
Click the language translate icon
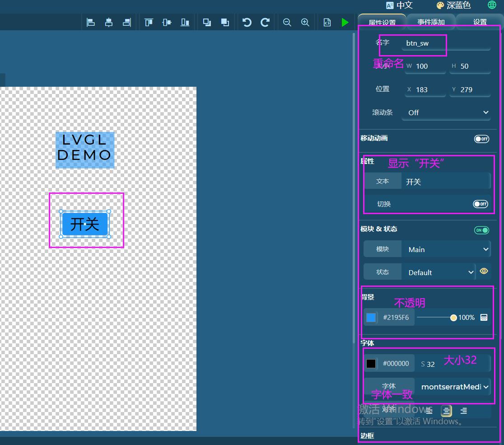[390, 5]
